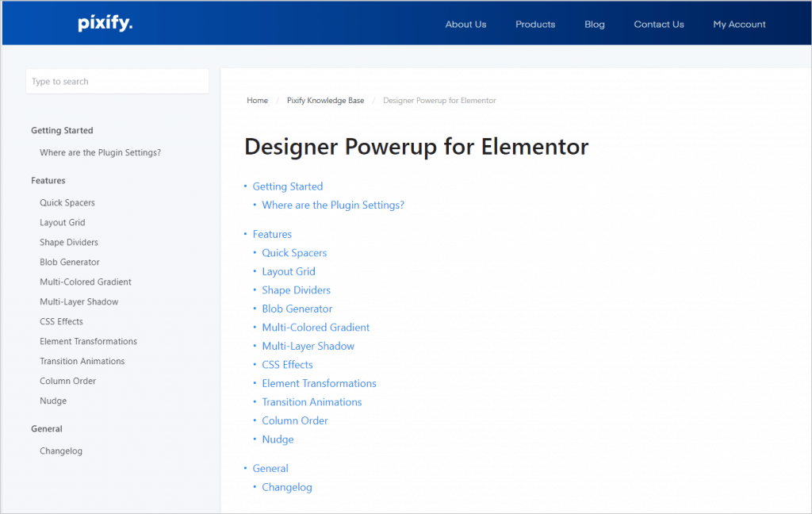Follow the Blob Generator content link
Screen dimensions: 812x514
(x=297, y=309)
